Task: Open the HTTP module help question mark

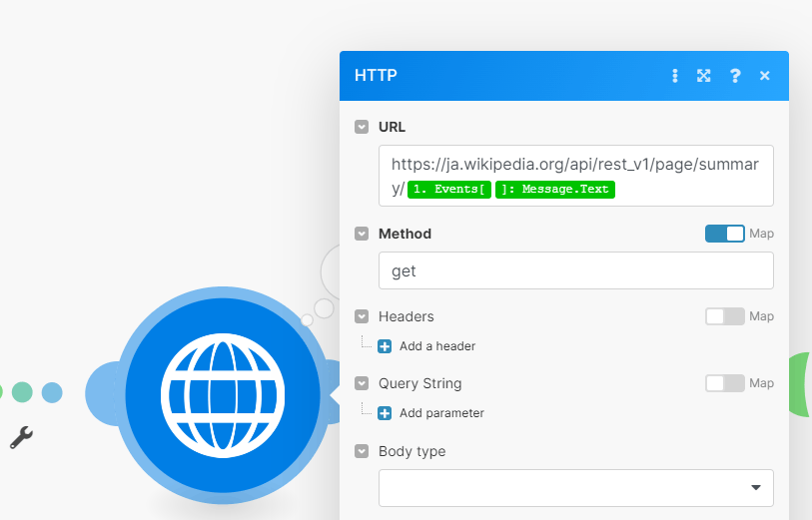Action: click(735, 76)
